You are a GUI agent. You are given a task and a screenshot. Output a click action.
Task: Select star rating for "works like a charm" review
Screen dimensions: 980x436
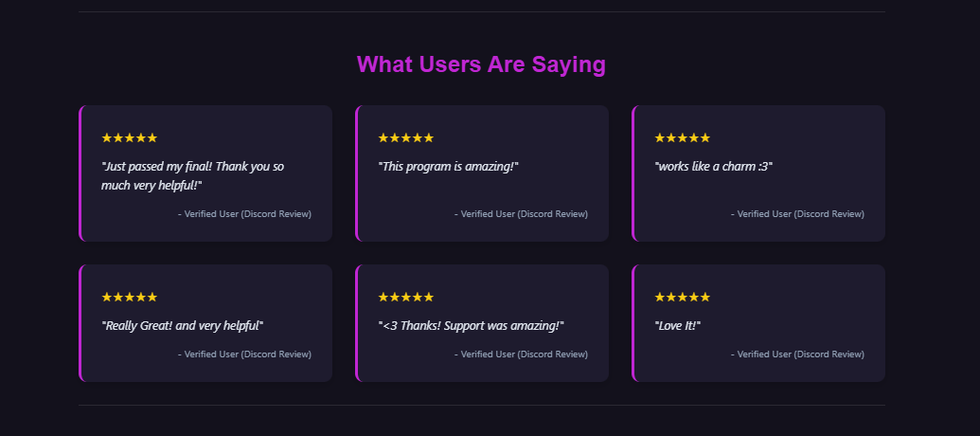pyautogui.click(x=682, y=138)
